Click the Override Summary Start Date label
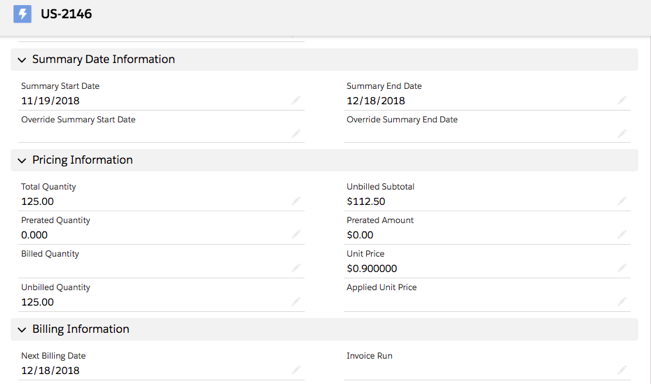Image resolution: width=651 pixels, height=384 pixels. (78, 120)
